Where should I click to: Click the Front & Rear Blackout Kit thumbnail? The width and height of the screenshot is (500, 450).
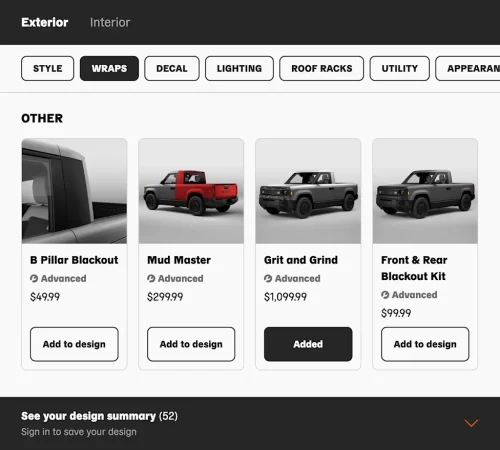[425, 191]
